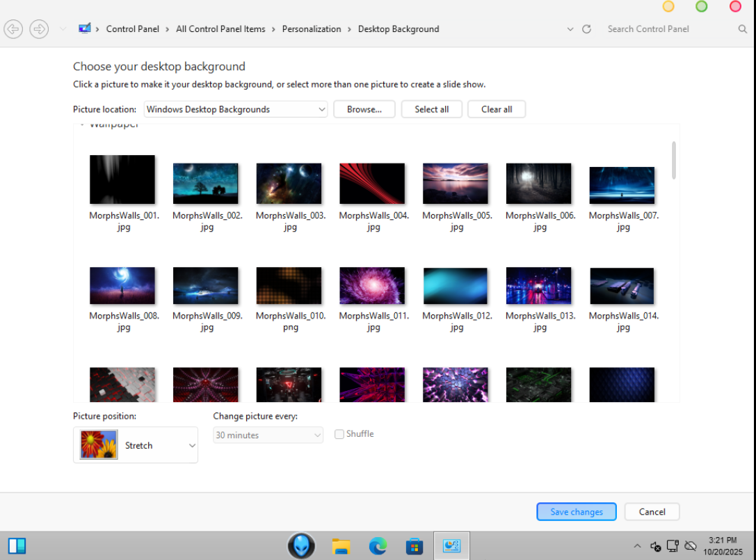Navigate to Personalization in breadcrumb
Screen dimensions: 756x560
tap(312, 29)
